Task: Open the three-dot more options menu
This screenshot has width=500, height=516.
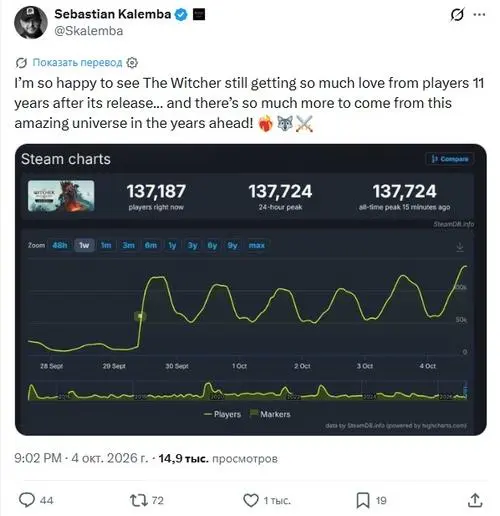Action: pyautogui.click(x=479, y=15)
